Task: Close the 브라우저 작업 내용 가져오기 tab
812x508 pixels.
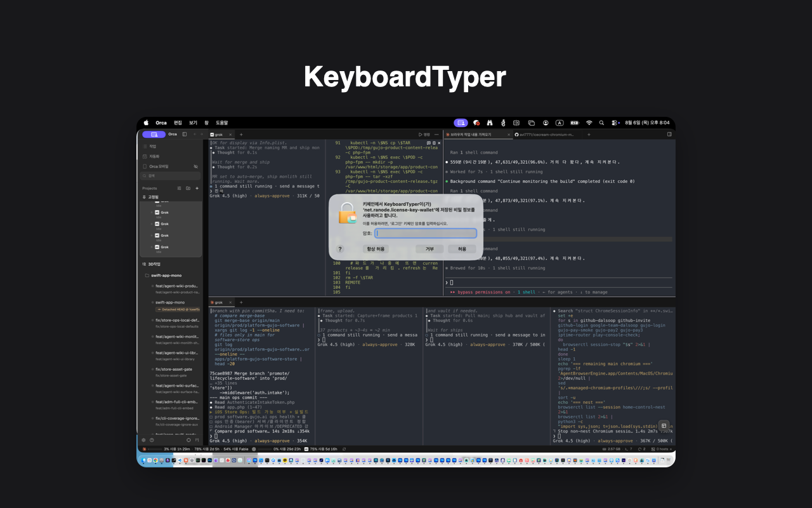Action: (509, 135)
